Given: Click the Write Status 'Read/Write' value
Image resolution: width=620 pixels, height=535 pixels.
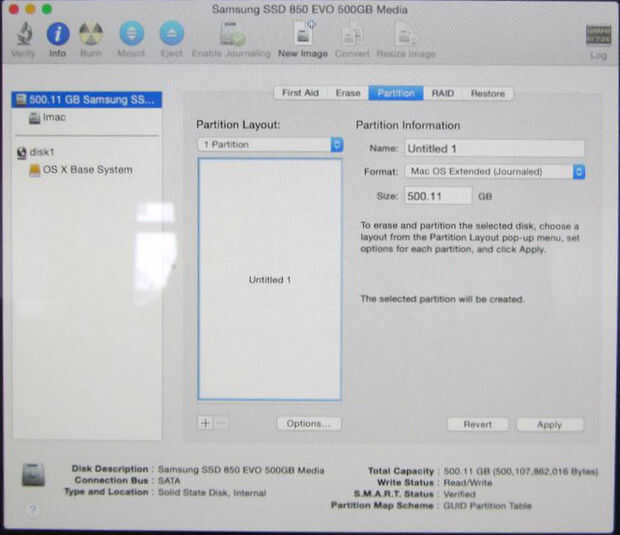Looking at the screenshot, I should point(468,483).
